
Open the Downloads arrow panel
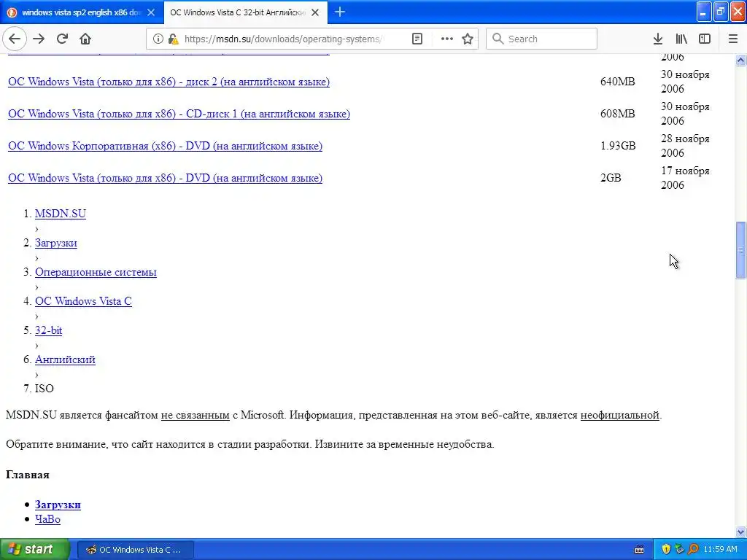pos(658,39)
